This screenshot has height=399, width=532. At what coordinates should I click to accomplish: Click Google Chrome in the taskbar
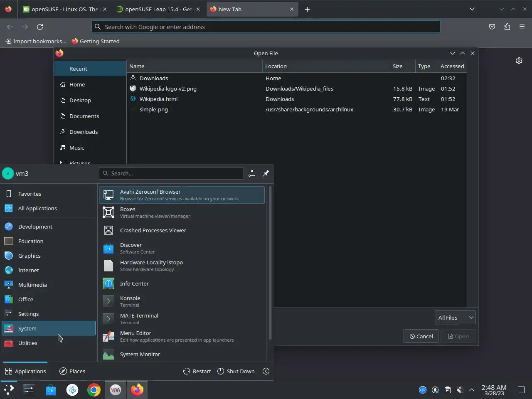coord(94,390)
